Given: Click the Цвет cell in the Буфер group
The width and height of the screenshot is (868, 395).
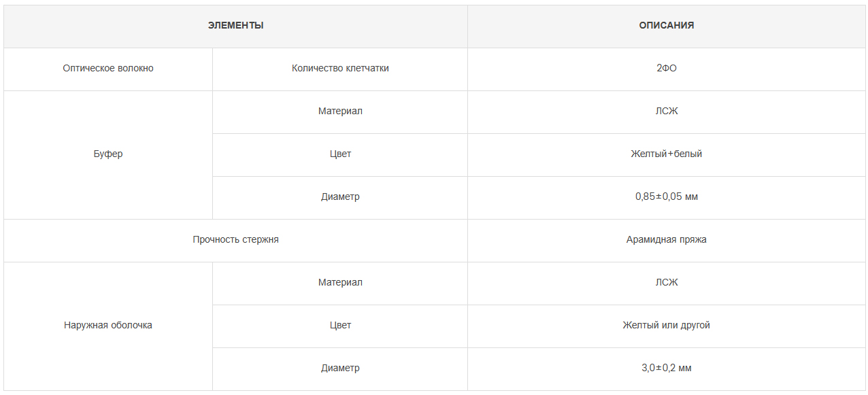Looking at the screenshot, I should click(340, 154).
